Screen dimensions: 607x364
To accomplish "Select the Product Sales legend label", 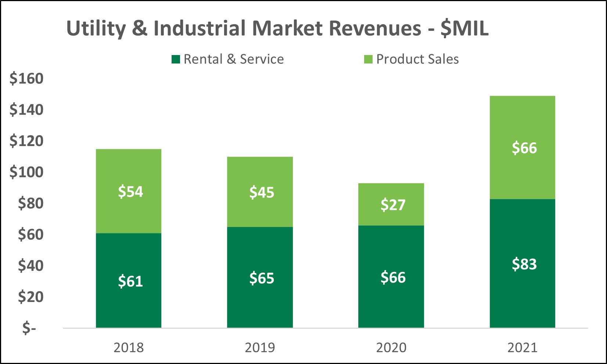I will coord(417,59).
